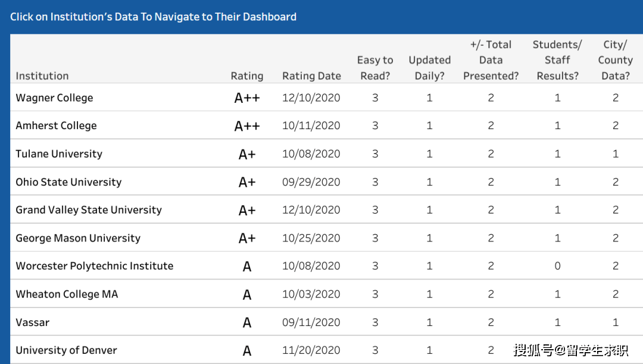The height and width of the screenshot is (364, 643).
Task: Click Tulane University's Updated Daily value 1
Action: [429, 154]
